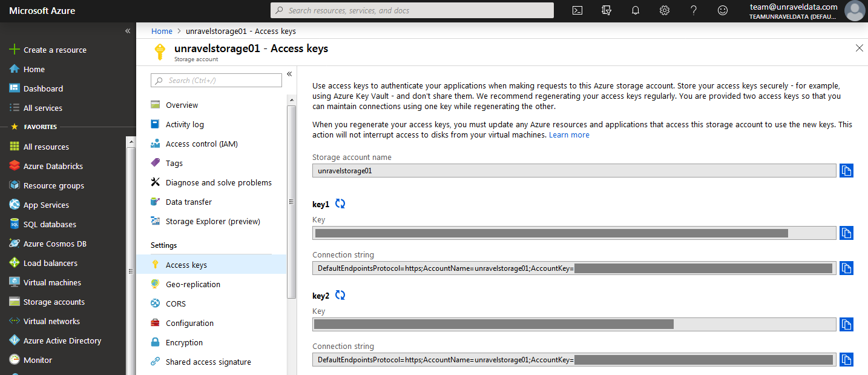Focus the resource menu Search (Ctrl+/) box
Viewport: 868px width, 375px height.
pyautogui.click(x=216, y=80)
